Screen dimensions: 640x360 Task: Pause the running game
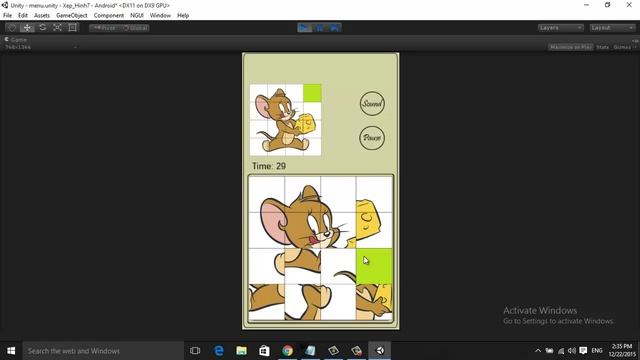click(x=320, y=28)
